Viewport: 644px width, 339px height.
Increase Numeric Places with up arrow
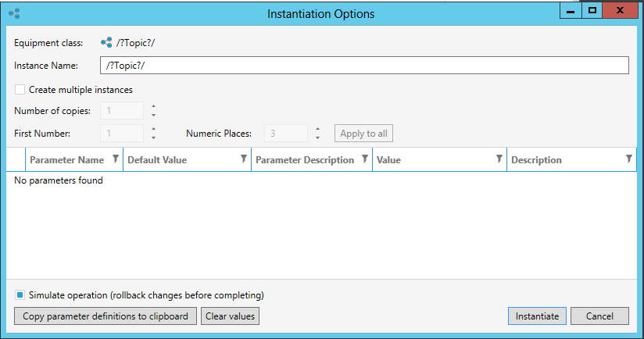tap(317, 129)
